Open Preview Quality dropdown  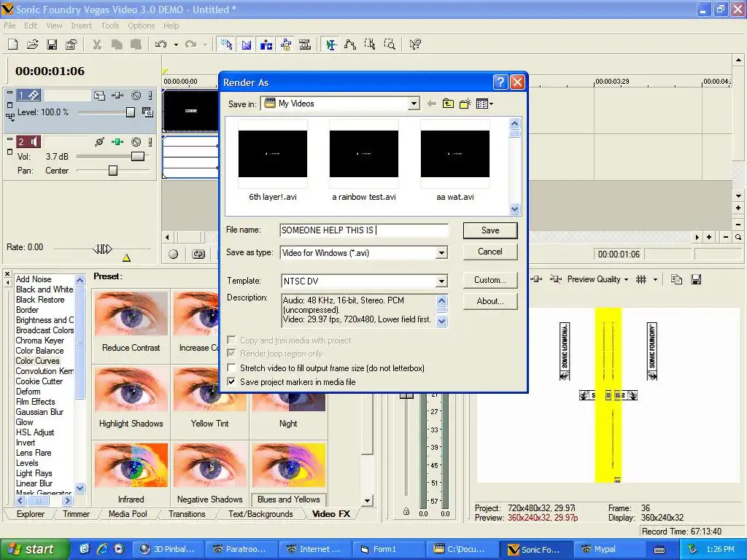click(598, 279)
